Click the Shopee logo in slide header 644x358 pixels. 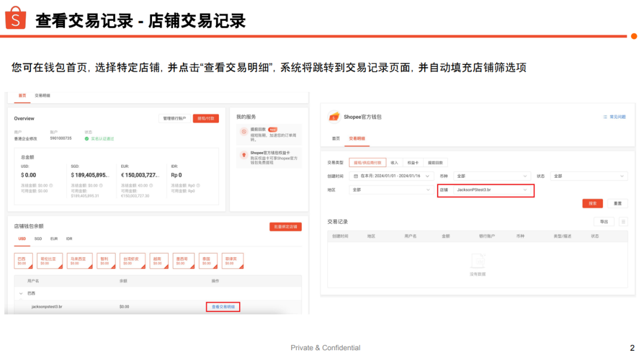tap(16, 19)
